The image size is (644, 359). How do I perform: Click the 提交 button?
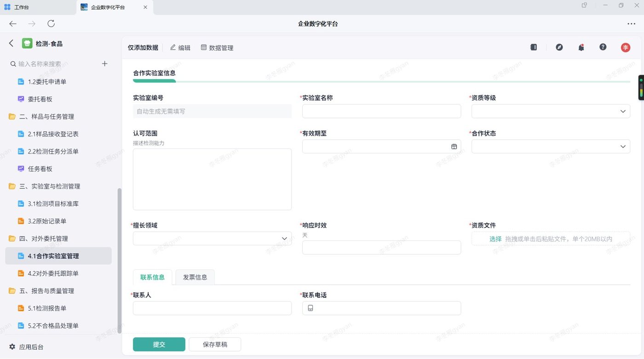click(159, 344)
